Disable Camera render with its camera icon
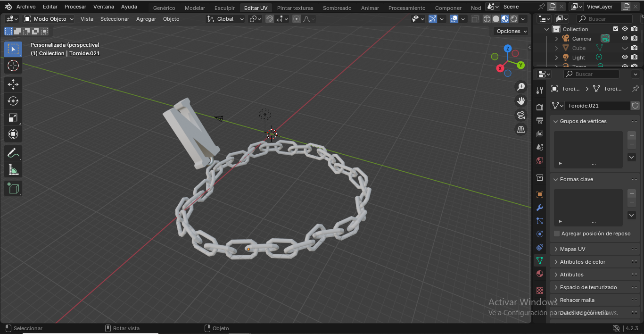 pos(635,38)
